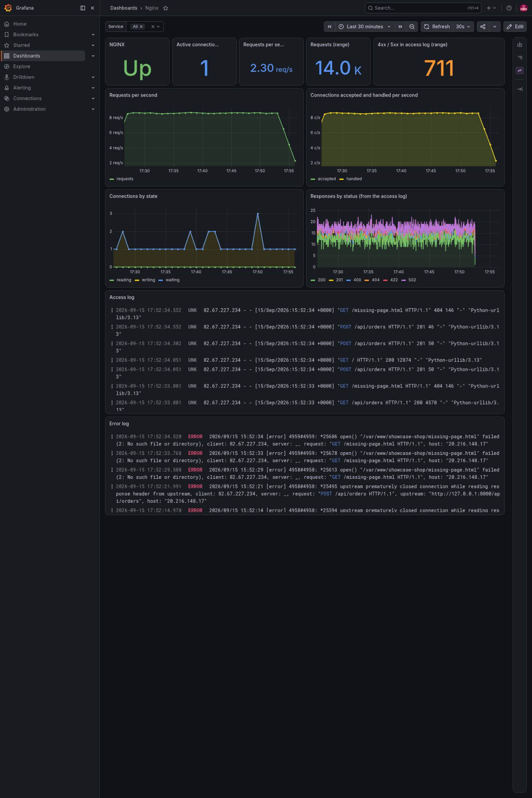Open menu for 17:52:21.991 error log row
This screenshot has width=532, height=798.
(x=112, y=487)
